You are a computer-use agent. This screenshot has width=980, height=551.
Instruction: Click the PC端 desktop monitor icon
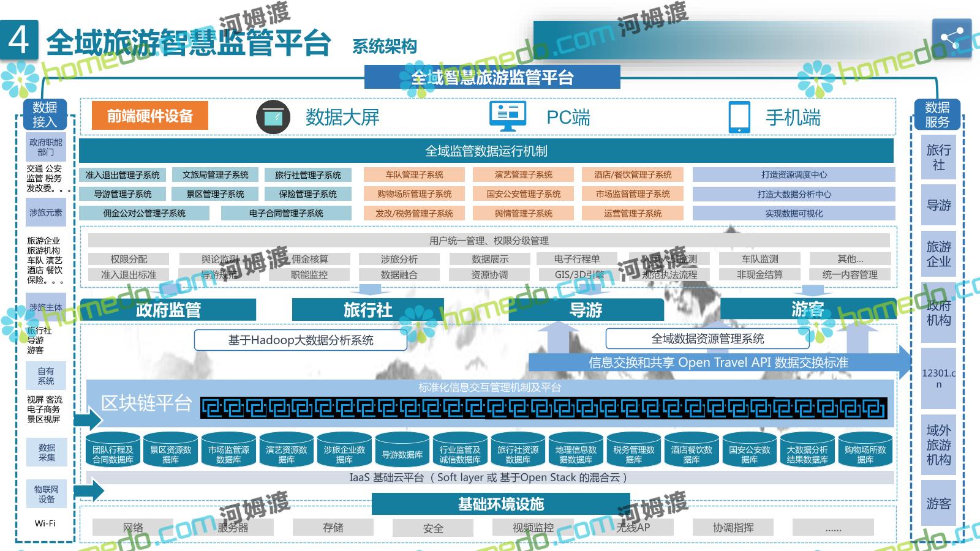[x=508, y=116]
